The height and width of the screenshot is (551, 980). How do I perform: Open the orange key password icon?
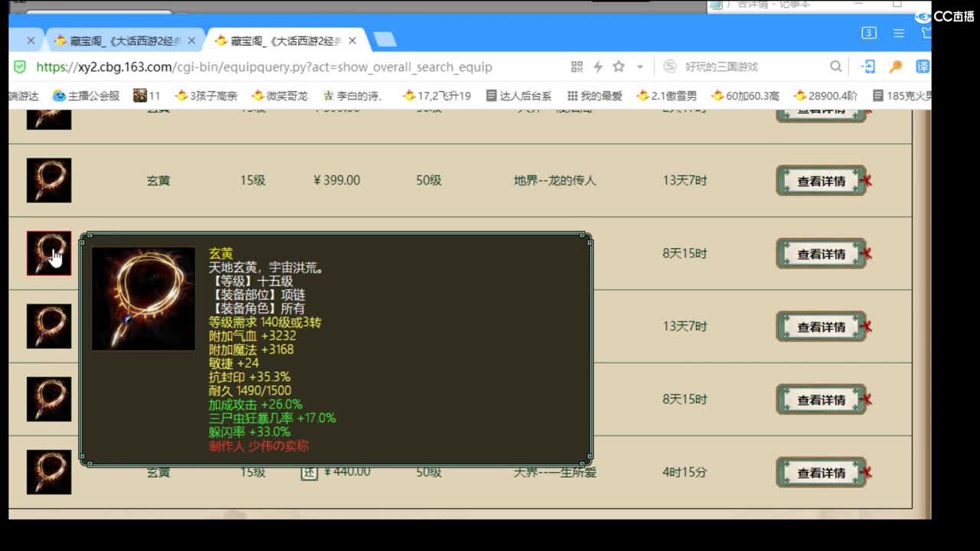(x=896, y=67)
